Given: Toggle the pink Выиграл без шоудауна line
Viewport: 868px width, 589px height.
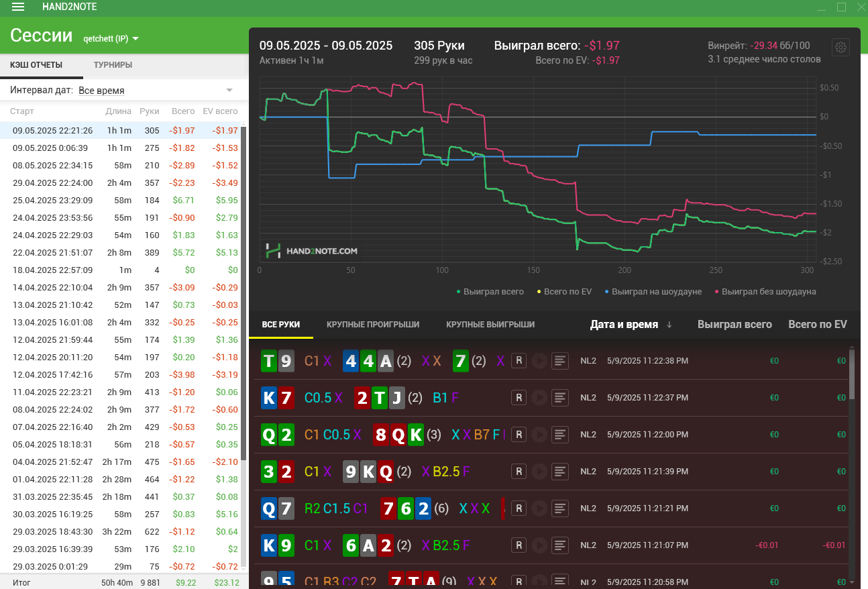Looking at the screenshot, I should (x=765, y=292).
